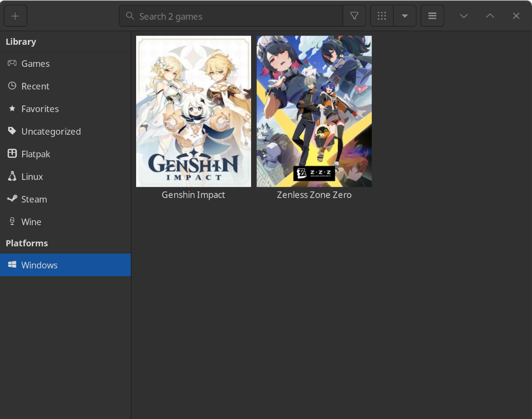The height and width of the screenshot is (419, 532).
Task: Expand the chevron-down navigation control
Action: (x=463, y=15)
